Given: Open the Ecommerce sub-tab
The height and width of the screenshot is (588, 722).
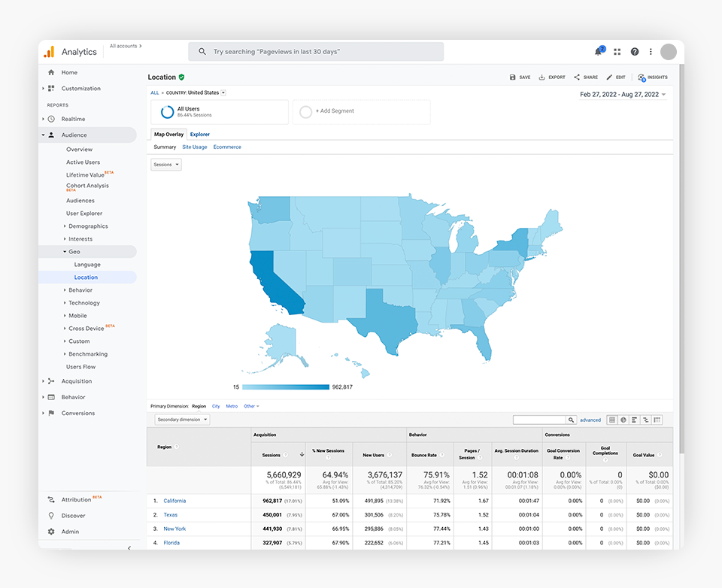Looking at the screenshot, I should (x=227, y=147).
